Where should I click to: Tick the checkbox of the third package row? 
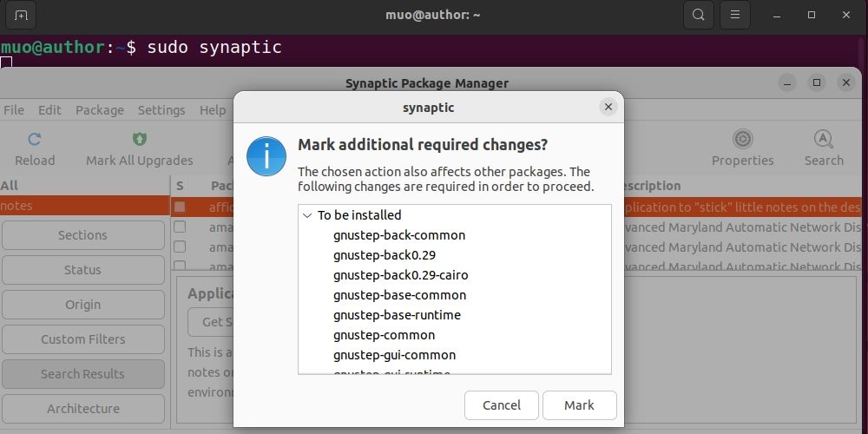tap(180, 247)
